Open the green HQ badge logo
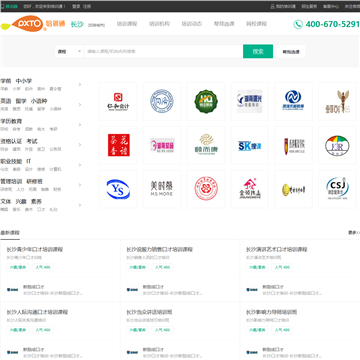This screenshot has height=360, width=360. pos(206,102)
